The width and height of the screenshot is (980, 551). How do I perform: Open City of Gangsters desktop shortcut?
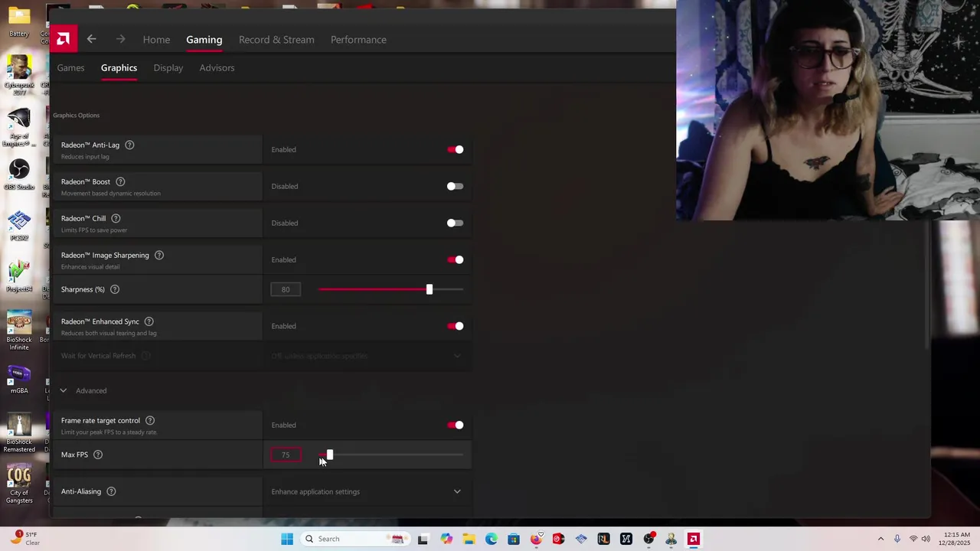(x=19, y=484)
